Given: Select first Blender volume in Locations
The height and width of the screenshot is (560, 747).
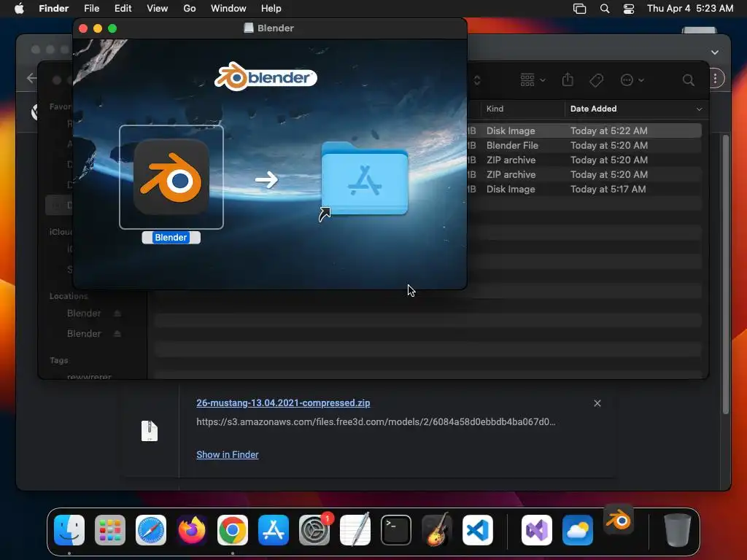Looking at the screenshot, I should tap(84, 314).
